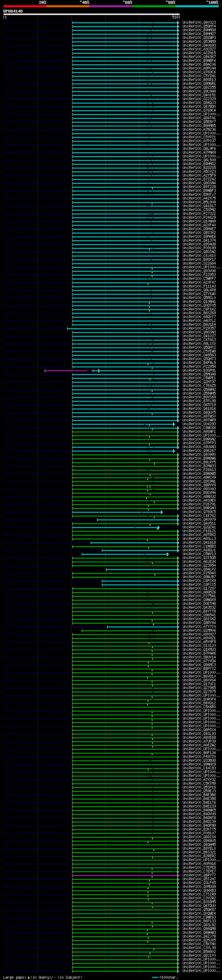Open hit UniRef100_B2MW33
Screen dimensions: 222x980
199,466
